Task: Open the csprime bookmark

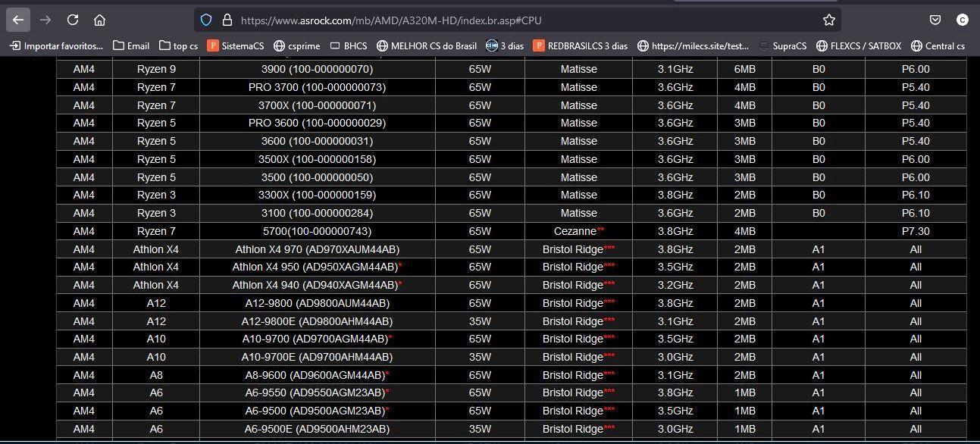Action: [x=297, y=45]
